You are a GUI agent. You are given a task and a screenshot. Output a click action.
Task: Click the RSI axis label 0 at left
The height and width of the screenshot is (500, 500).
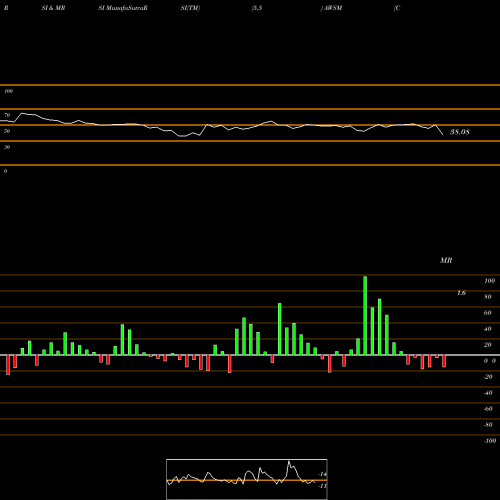point(5,171)
